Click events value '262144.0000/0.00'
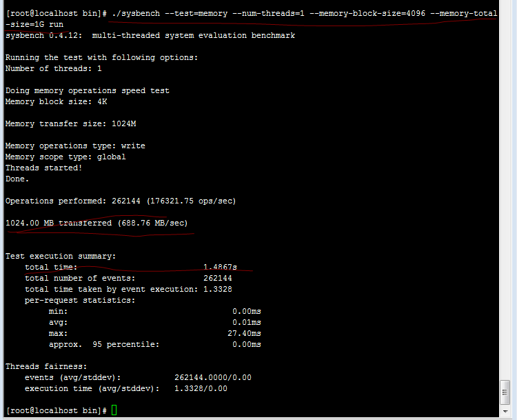This screenshot has width=517, height=420. 213,377
